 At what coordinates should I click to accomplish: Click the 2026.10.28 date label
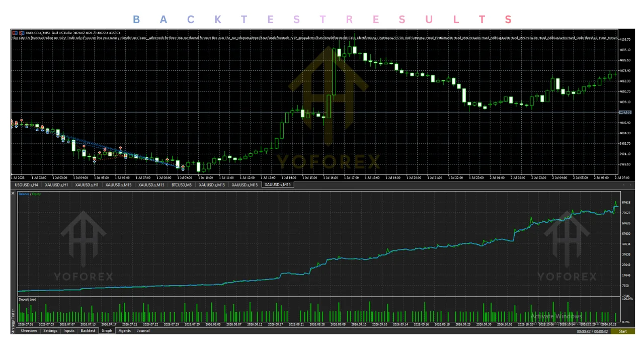tap(609, 325)
